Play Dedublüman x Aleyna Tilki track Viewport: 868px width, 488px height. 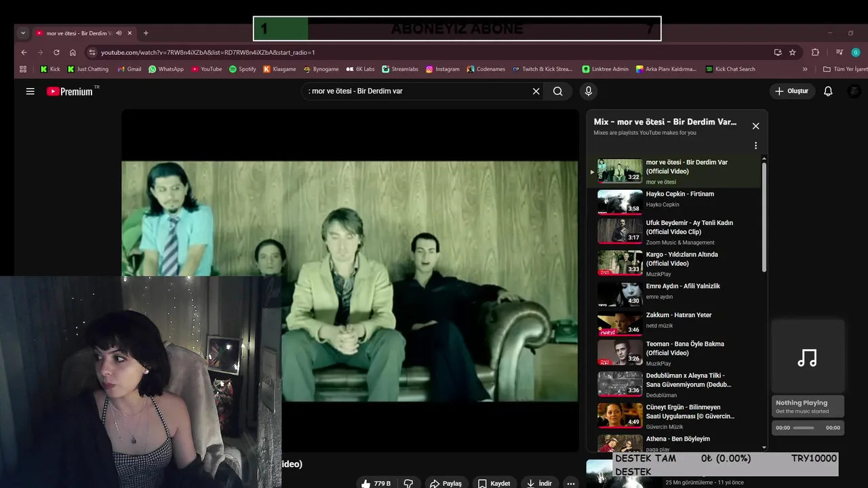[x=675, y=384]
